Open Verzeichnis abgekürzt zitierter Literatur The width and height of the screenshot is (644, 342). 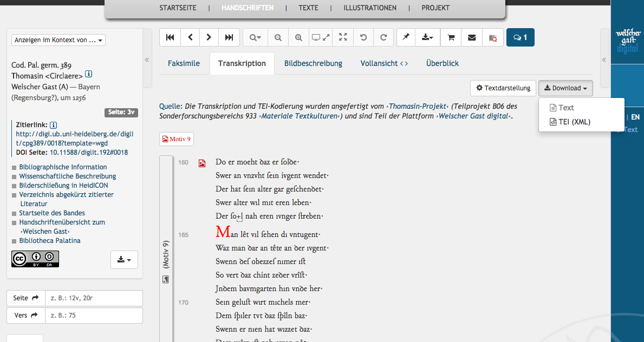point(67,199)
